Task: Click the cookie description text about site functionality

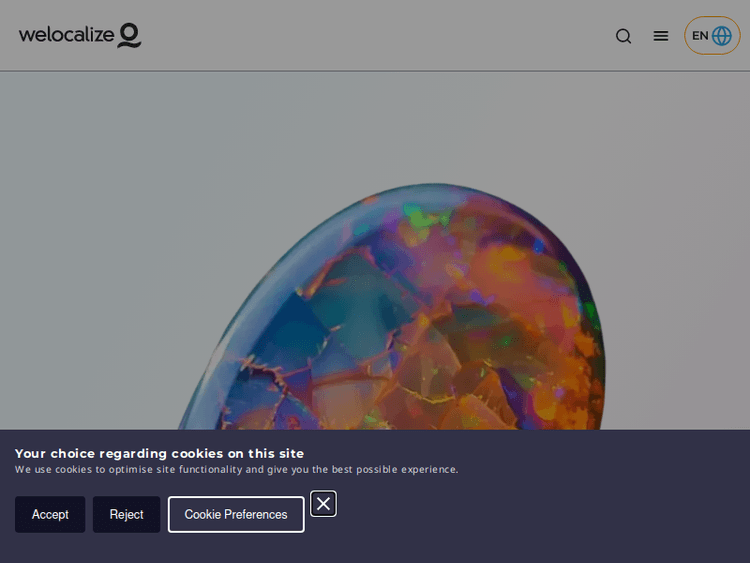Action: click(x=236, y=470)
